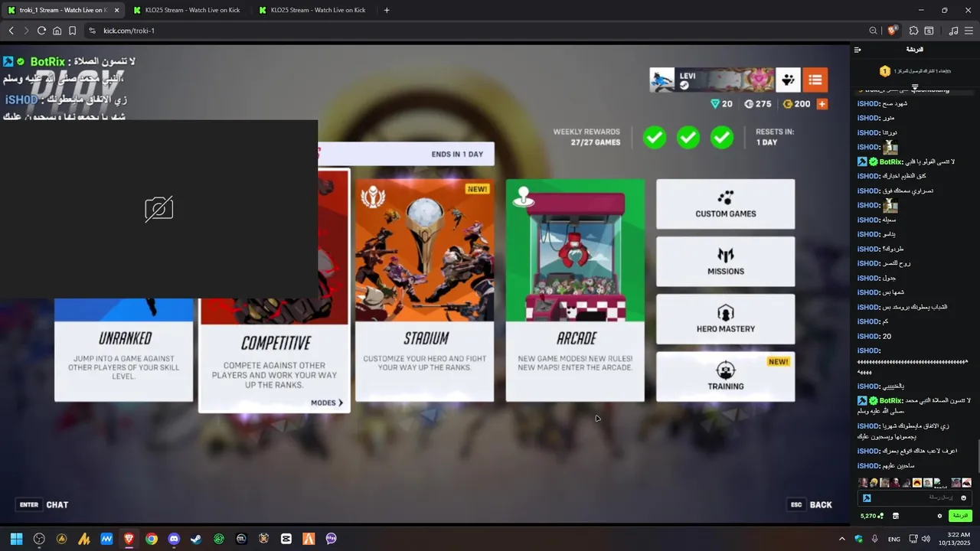The width and height of the screenshot is (980, 551).
Task: Click the ENG language indicator
Action: point(893,539)
